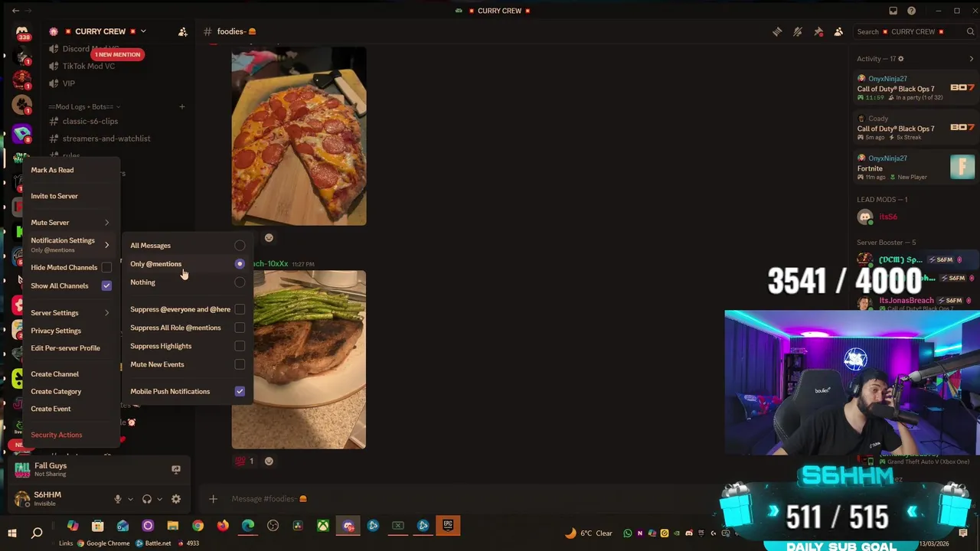Open channel notification settings bell icon

point(798,31)
